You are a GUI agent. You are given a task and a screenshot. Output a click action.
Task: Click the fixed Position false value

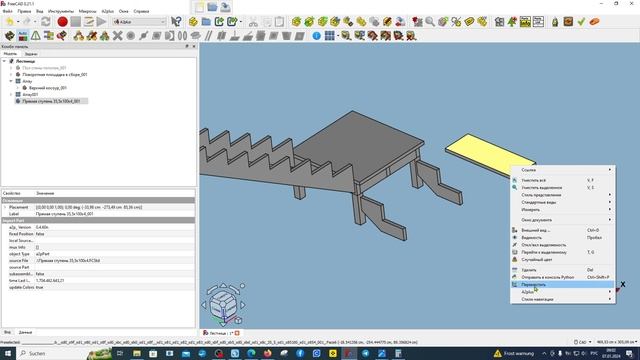40,234
